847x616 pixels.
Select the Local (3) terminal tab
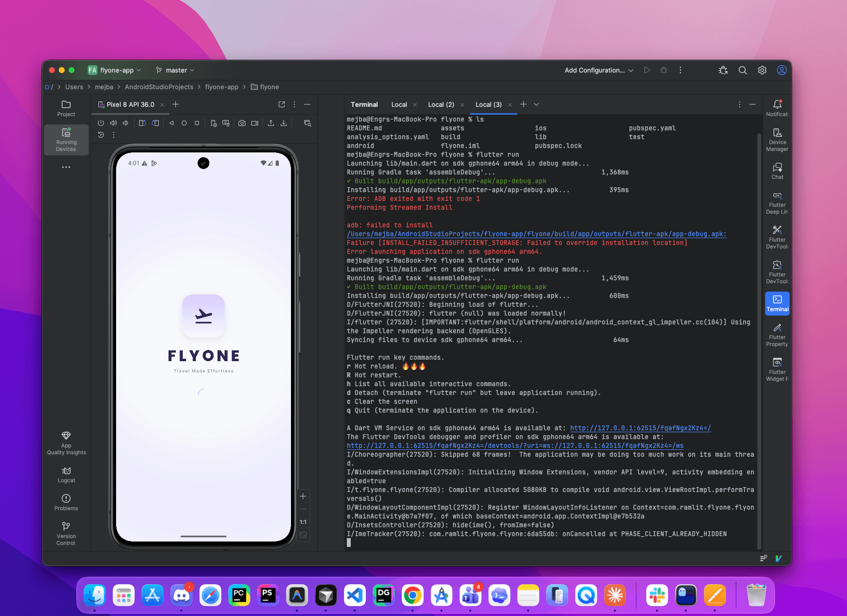click(x=488, y=104)
